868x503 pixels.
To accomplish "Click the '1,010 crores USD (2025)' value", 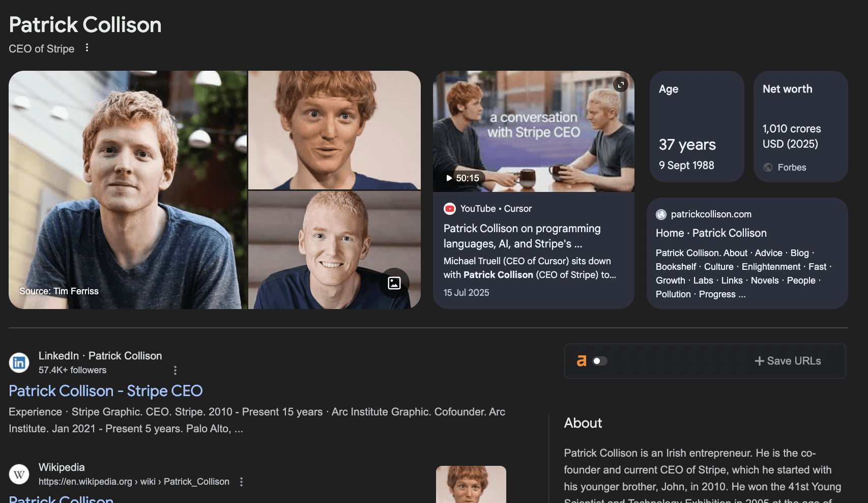I will tap(792, 136).
